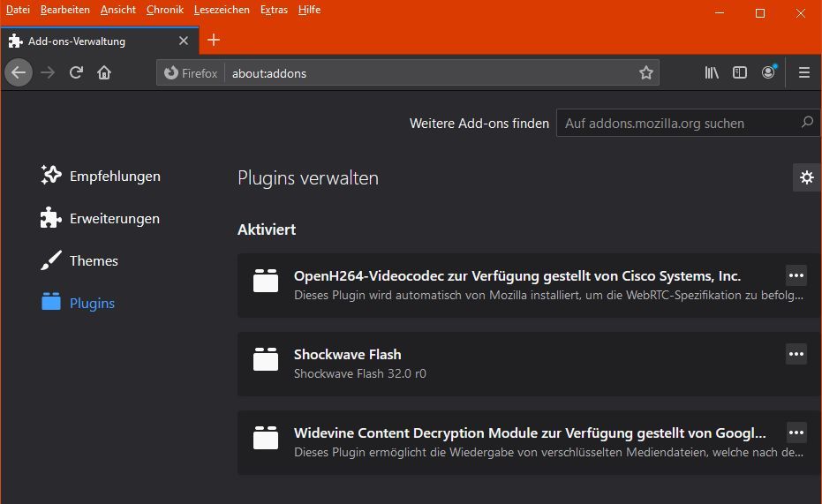822x504 pixels.
Task: Click the Shockwave Flash 32.0 r0 text
Action: pyautogui.click(x=360, y=373)
